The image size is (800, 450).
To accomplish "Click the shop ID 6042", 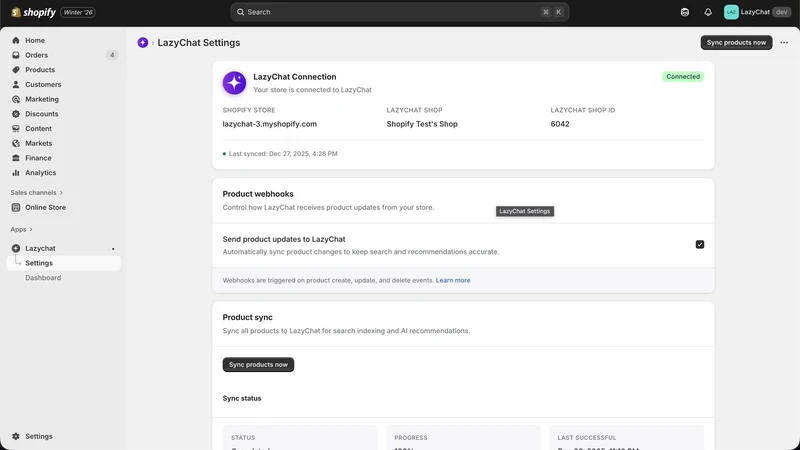I will pyautogui.click(x=560, y=124).
